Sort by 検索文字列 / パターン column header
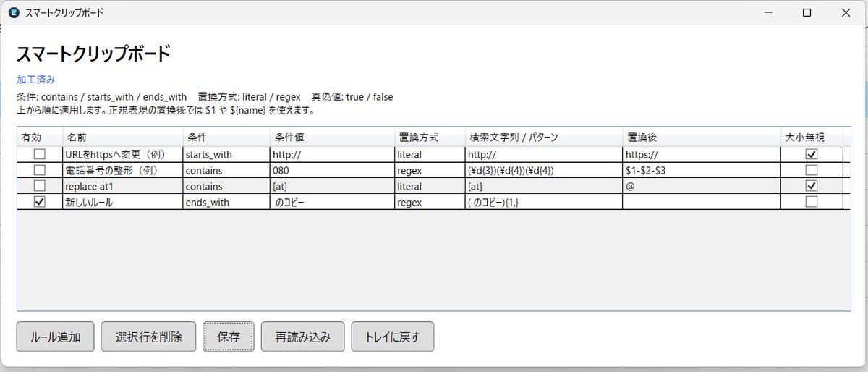 544,138
